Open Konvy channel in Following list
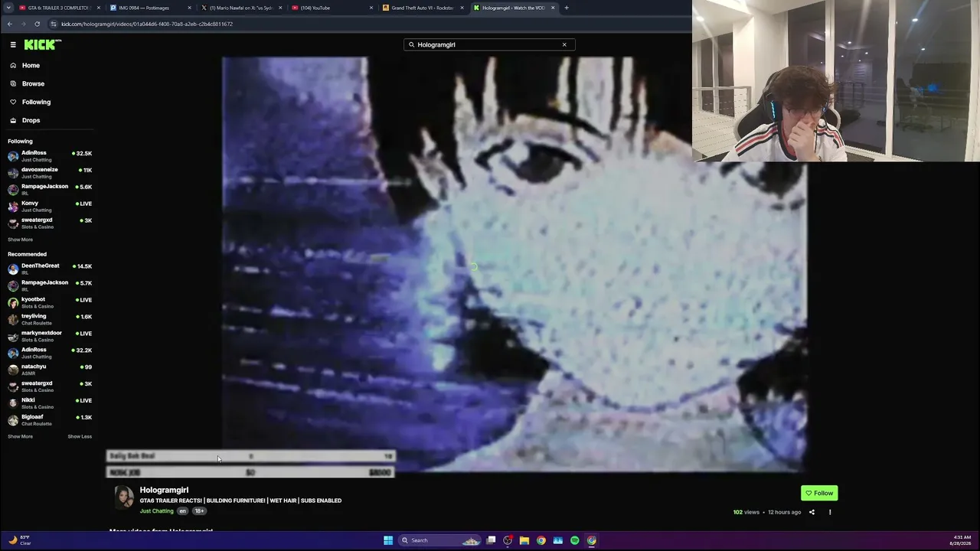This screenshot has height=551, width=980. [50, 207]
